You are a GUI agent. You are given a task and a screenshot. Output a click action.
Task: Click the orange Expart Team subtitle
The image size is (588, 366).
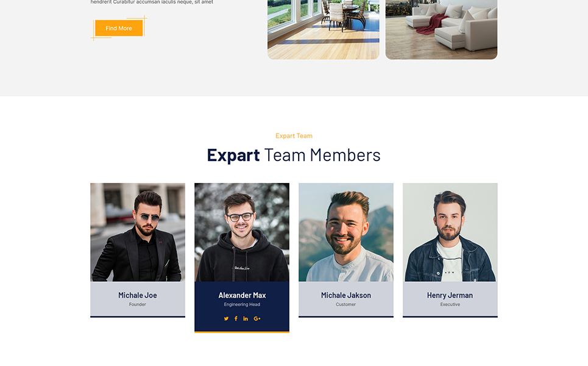(294, 136)
